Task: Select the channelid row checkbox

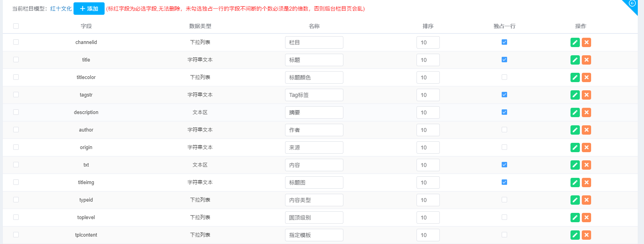Action: [x=16, y=42]
